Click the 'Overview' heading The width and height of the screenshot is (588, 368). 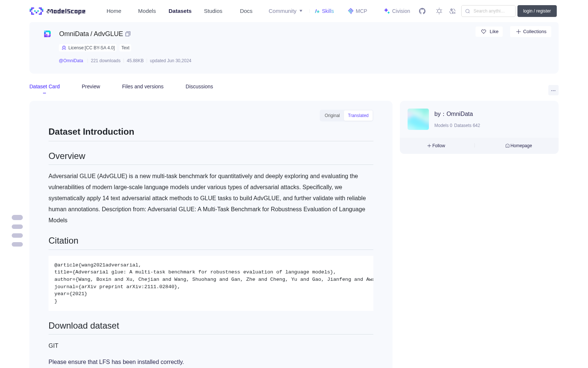coord(67,156)
